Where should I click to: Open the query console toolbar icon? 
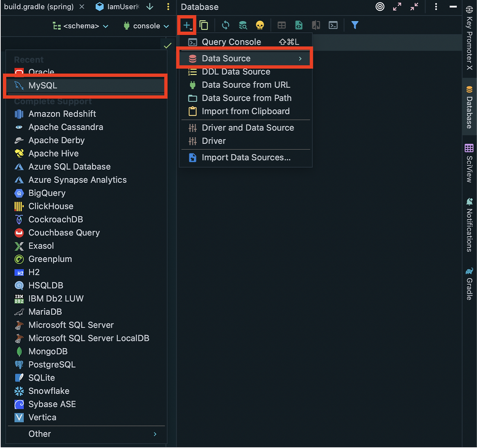[x=333, y=25]
